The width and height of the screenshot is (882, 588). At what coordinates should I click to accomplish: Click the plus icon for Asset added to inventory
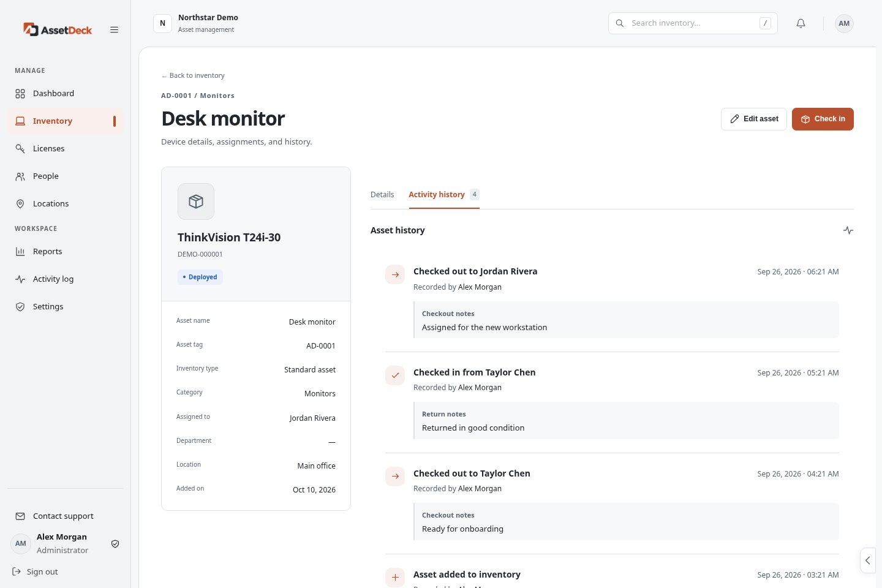[x=395, y=578]
